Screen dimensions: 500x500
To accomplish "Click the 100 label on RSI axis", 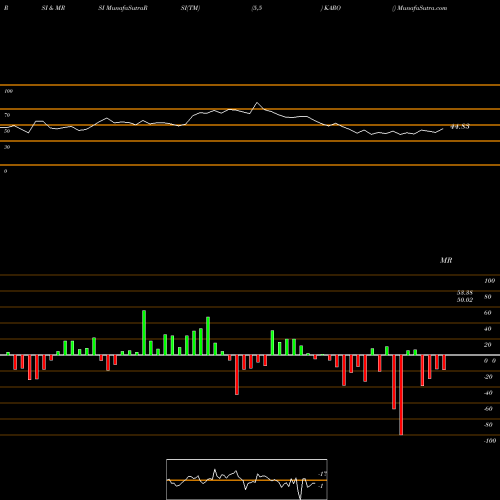I will 8,91.
